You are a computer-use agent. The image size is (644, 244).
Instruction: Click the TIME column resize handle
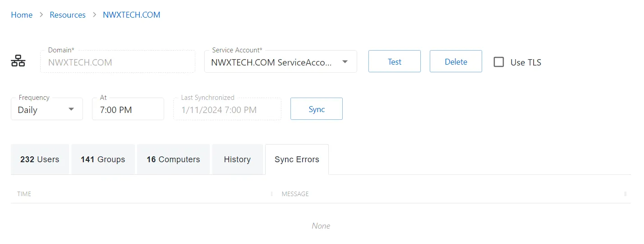pos(271,194)
